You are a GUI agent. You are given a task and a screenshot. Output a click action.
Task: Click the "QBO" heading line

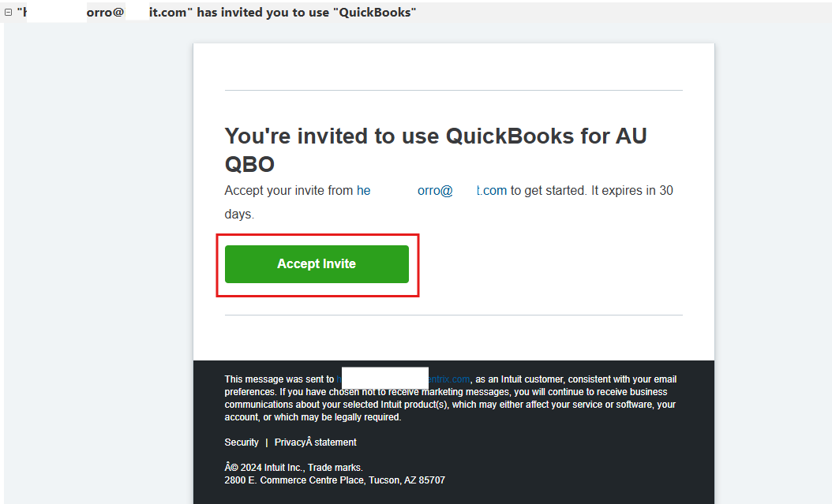tap(249, 164)
